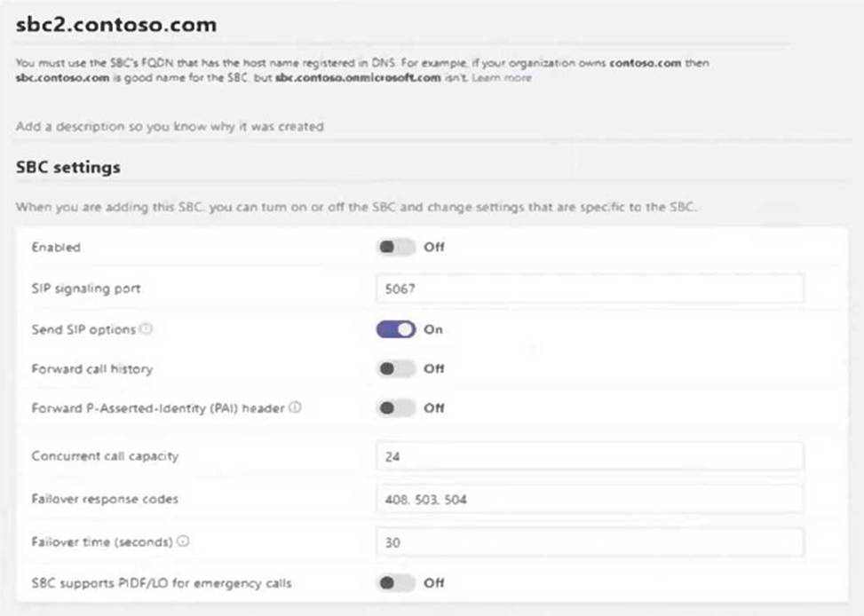Switch on Forward P-Asserted-Identity header toggle
The height and width of the screenshot is (616, 864).
coord(396,408)
